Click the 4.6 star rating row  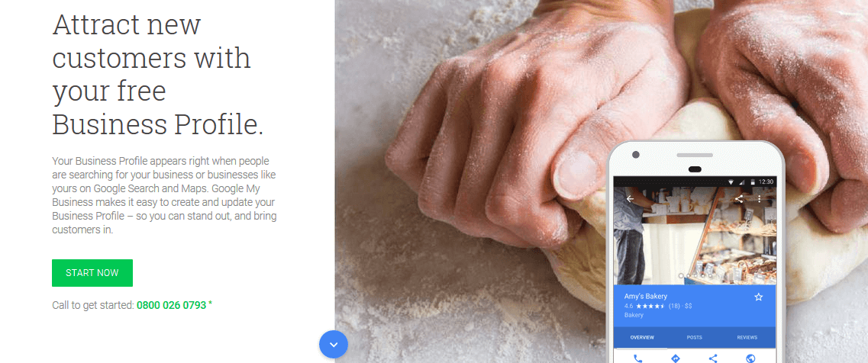pos(657,306)
